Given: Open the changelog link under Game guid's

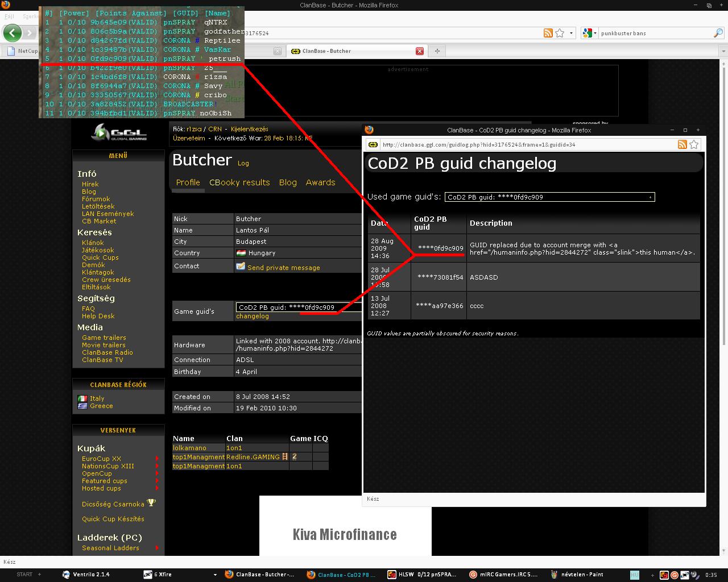Looking at the screenshot, I should 252,316.
